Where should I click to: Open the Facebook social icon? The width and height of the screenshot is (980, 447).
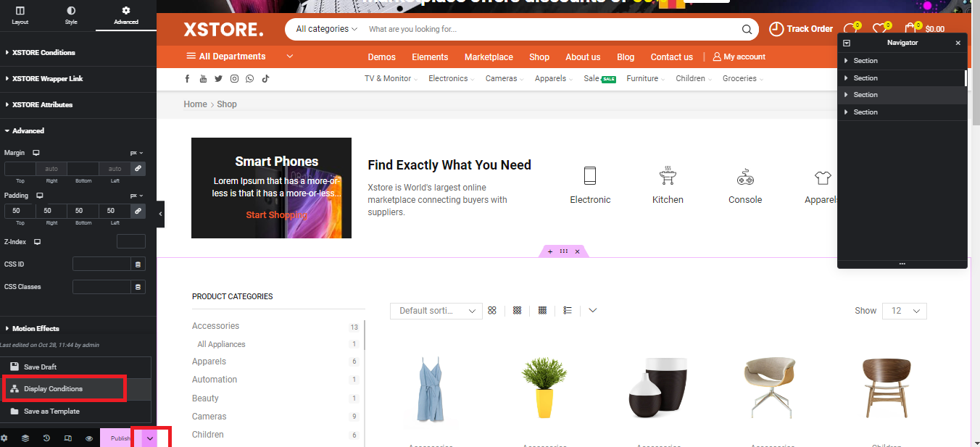[187, 78]
